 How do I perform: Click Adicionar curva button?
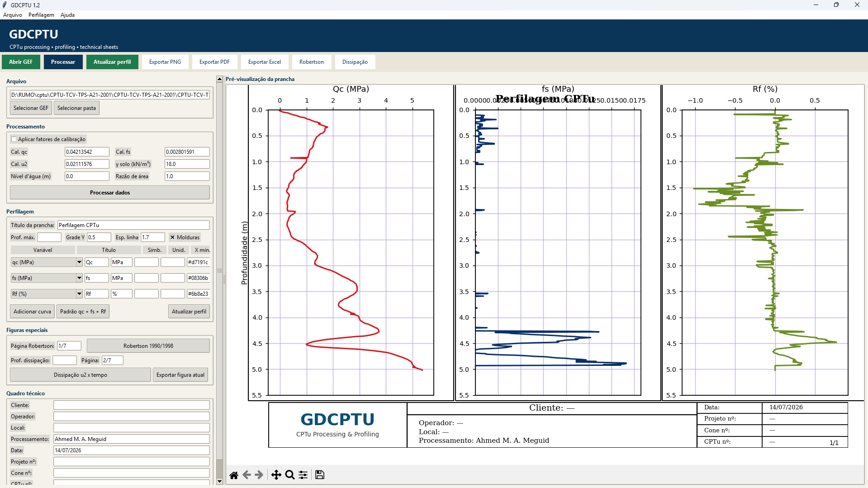pyautogui.click(x=32, y=312)
